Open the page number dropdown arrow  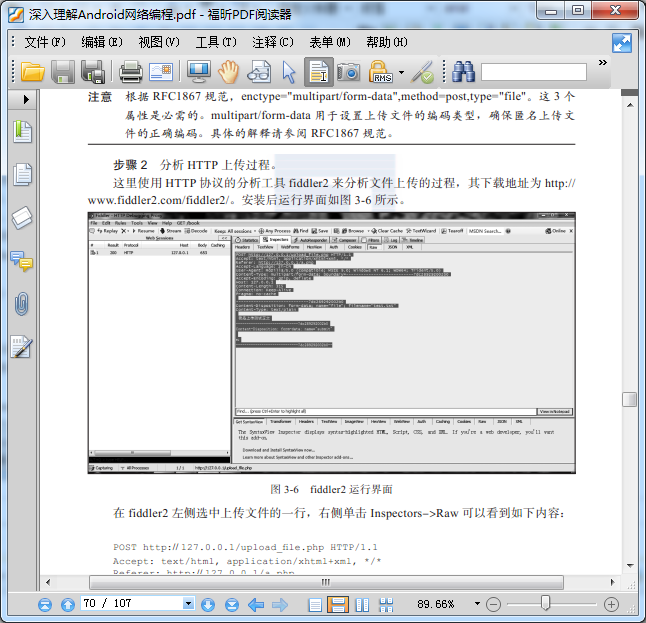(188, 604)
